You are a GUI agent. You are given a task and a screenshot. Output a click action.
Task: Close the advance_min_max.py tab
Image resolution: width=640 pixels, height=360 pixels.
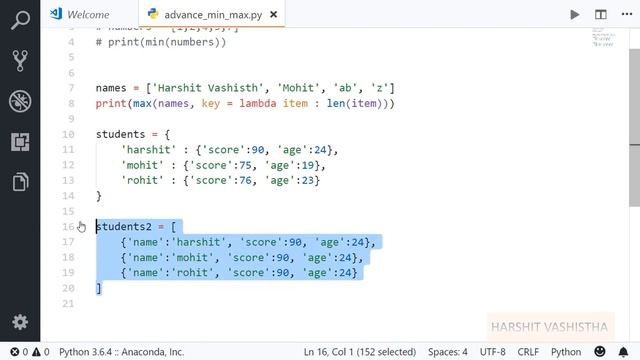click(273, 15)
